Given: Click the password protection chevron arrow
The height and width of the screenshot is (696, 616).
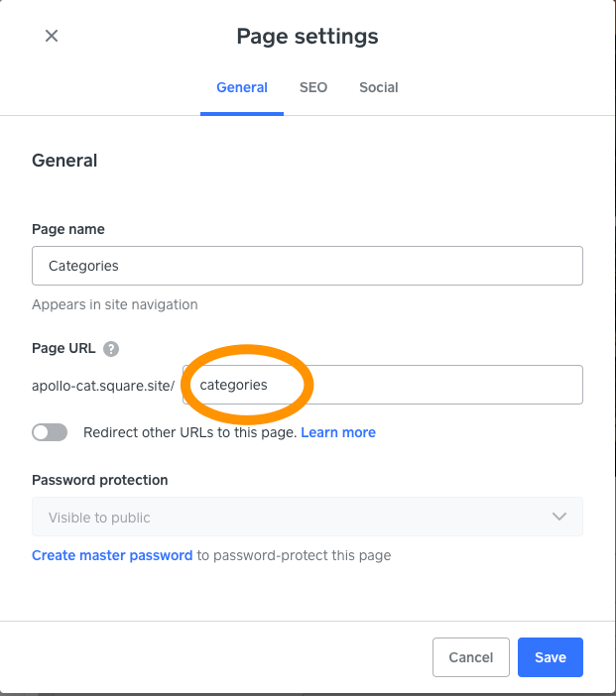Looking at the screenshot, I should [x=559, y=517].
